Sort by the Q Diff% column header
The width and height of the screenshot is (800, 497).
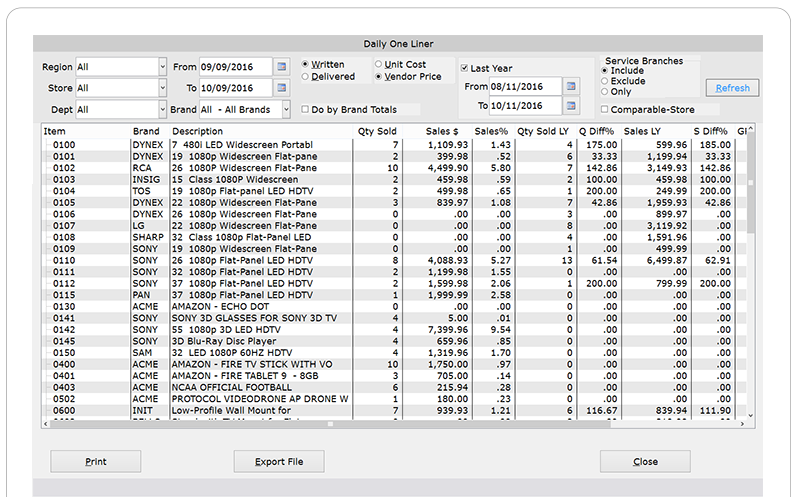click(596, 131)
